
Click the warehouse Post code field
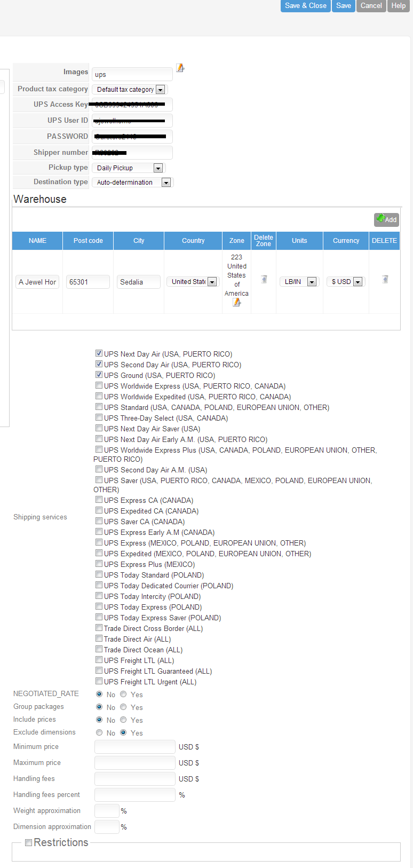[88, 282]
